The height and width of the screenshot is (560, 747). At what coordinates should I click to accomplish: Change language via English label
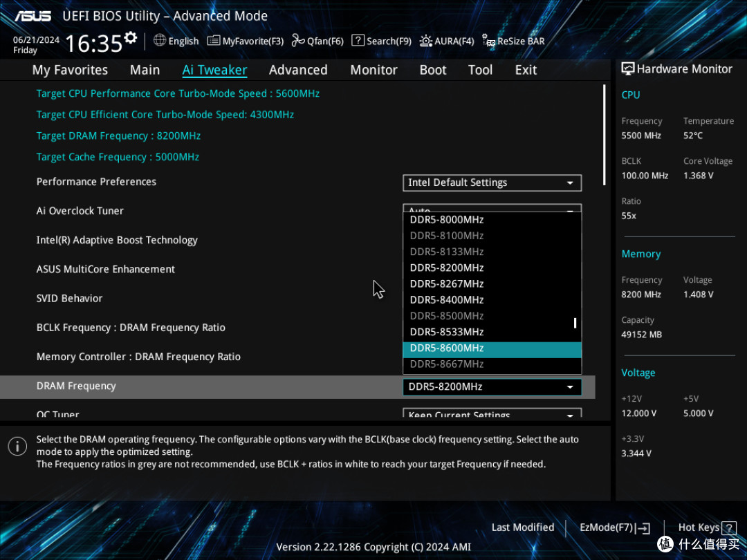pos(183,41)
